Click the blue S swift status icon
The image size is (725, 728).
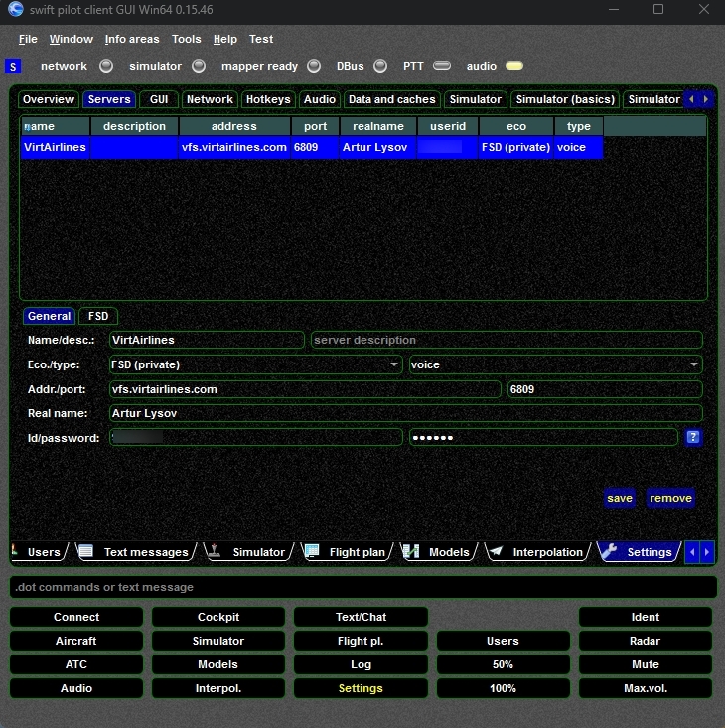[13, 67]
